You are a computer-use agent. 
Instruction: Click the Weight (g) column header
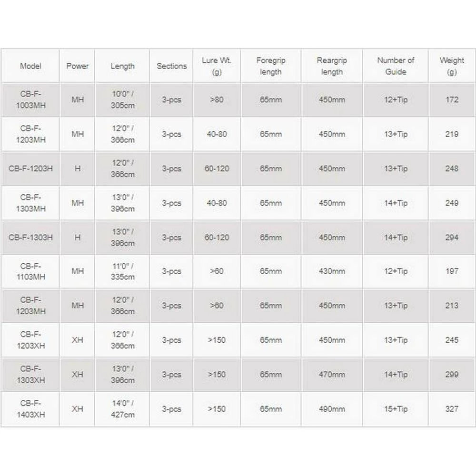click(x=452, y=66)
